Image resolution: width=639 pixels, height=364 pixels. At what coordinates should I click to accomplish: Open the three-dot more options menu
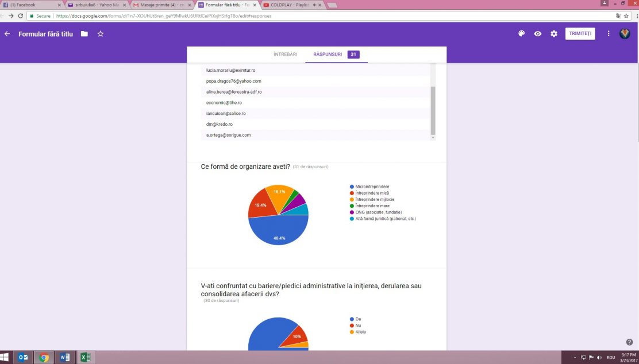tap(609, 34)
